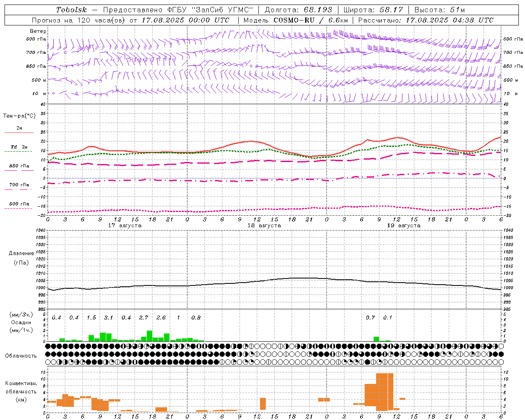Click the Ветер panel label
The image size is (525, 420).
tap(38, 31)
